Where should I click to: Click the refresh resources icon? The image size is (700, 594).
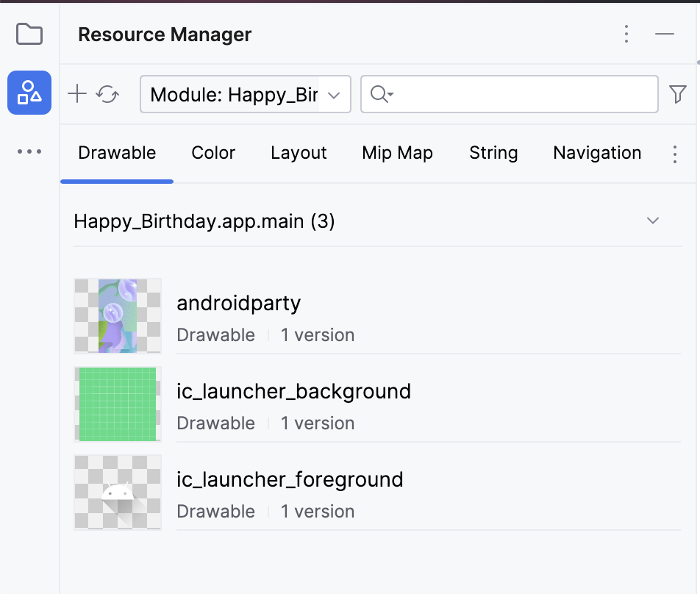(108, 94)
